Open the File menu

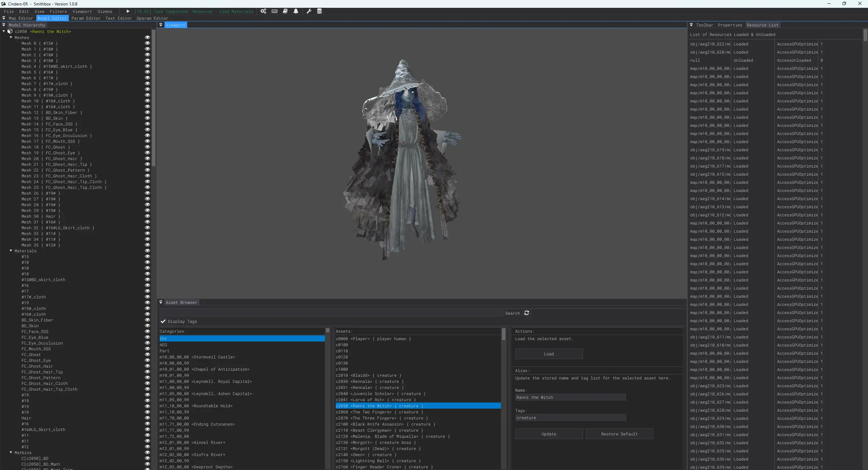tap(9, 11)
